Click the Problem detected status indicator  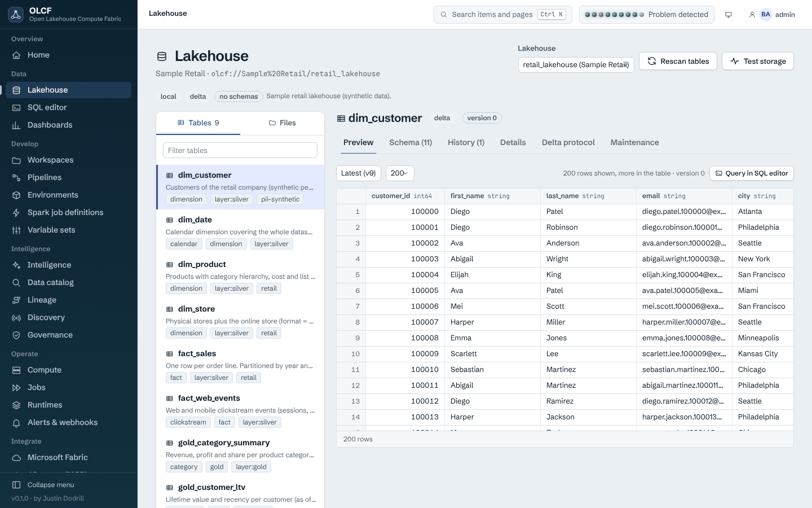647,15
